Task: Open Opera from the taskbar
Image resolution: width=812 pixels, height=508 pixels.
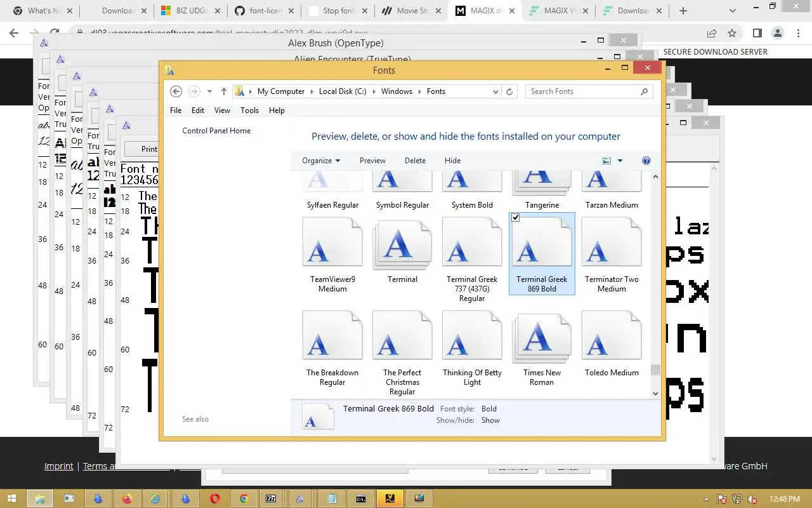Action: click(214, 498)
